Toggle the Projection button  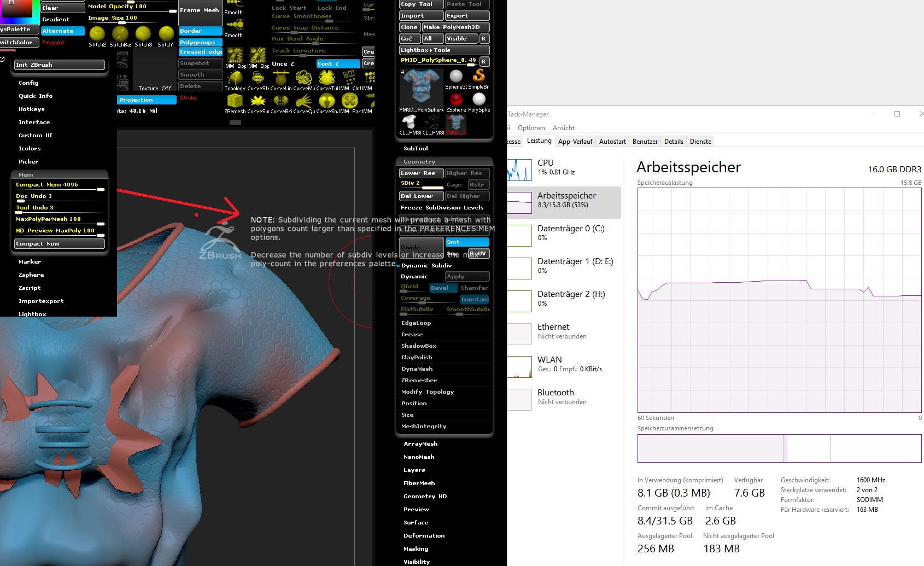click(x=147, y=100)
